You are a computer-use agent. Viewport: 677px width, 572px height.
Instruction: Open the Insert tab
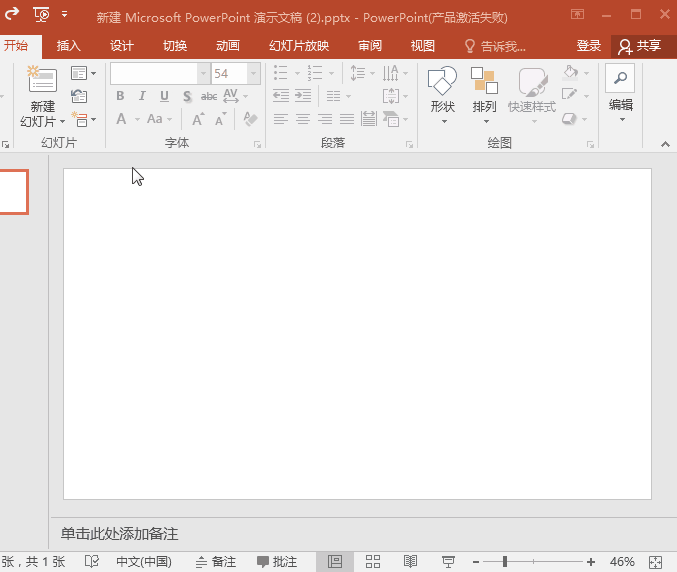pyautogui.click(x=69, y=46)
